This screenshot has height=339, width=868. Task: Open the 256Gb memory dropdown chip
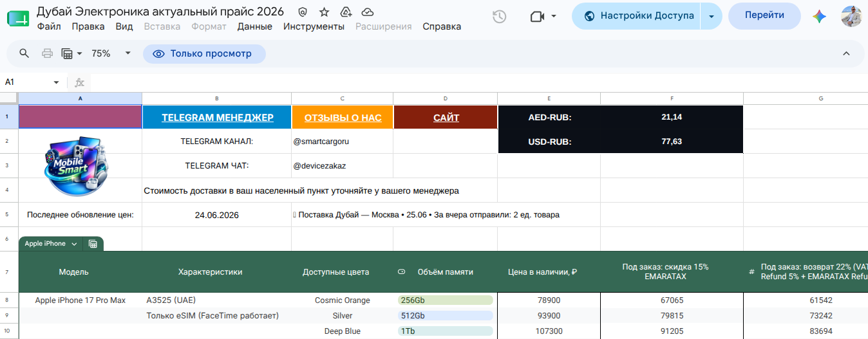tap(445, 300)
